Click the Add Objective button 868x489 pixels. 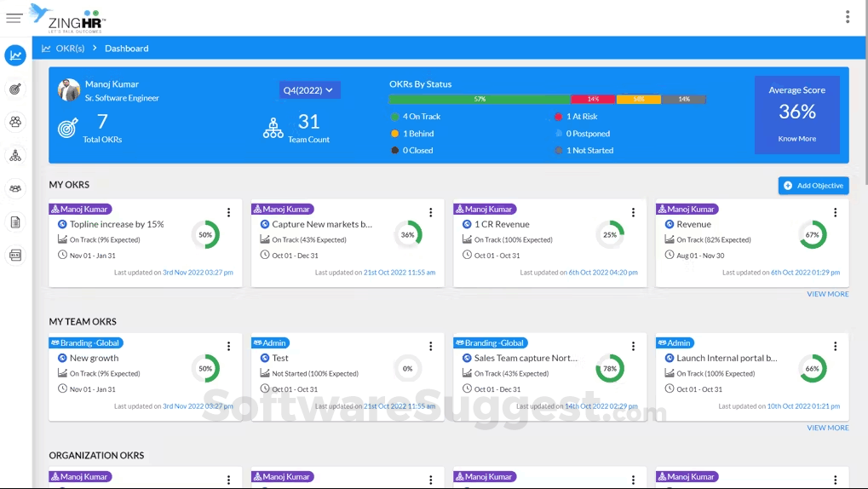[x=813, y=186]
